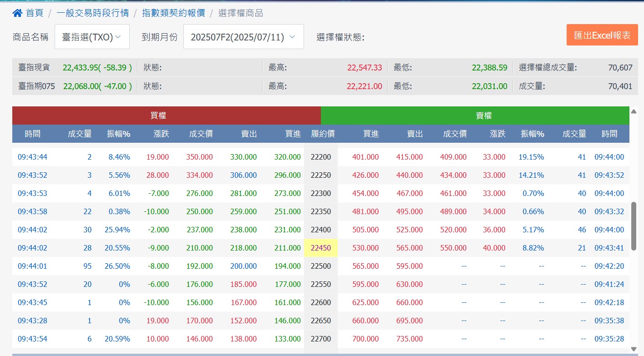
Task: Expand the 到期月份 expiry month dropdown
Action: pos(243,37)
